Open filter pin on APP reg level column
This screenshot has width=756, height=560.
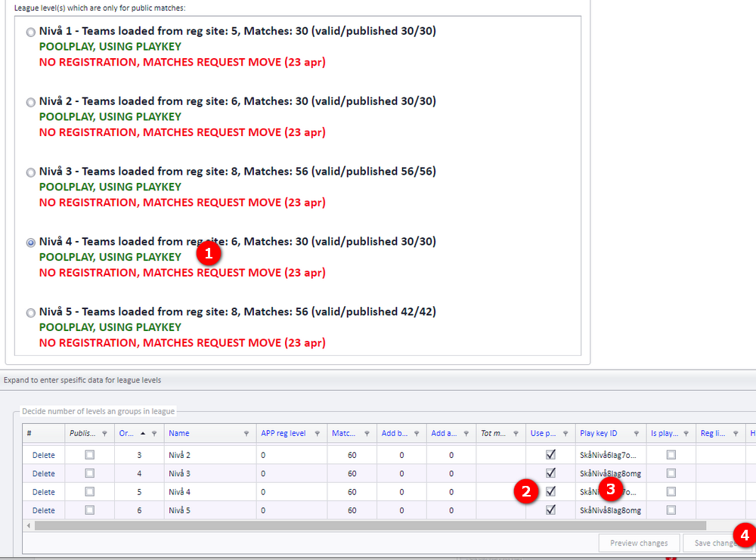318,434
